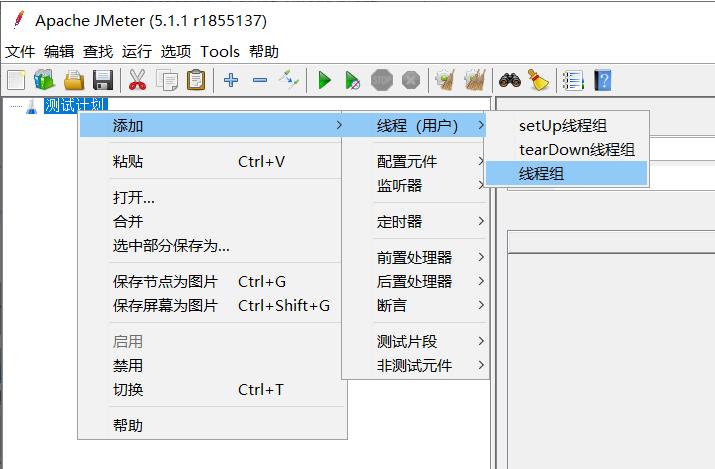
Task: Expand the 后置处理器 submenu
Action: coord(414,281)
